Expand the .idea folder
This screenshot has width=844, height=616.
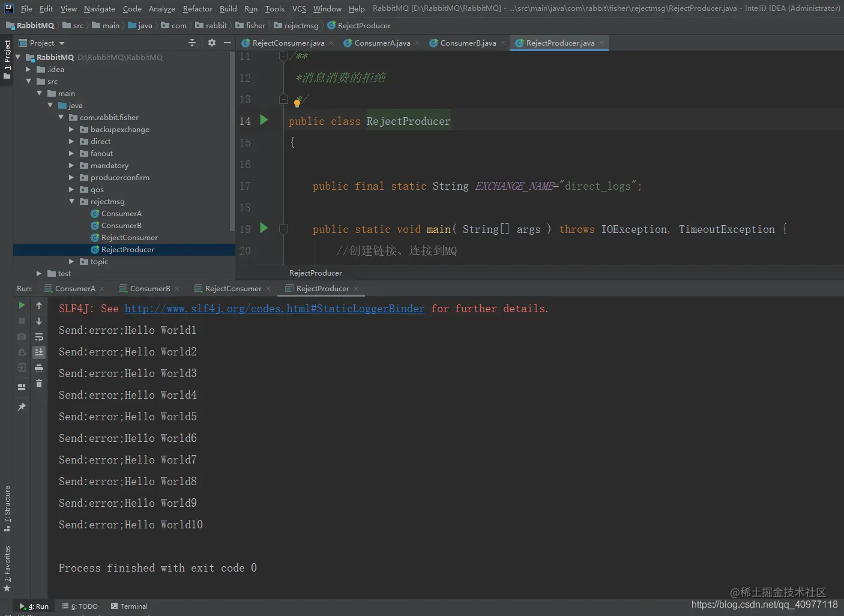click(28, 69)
